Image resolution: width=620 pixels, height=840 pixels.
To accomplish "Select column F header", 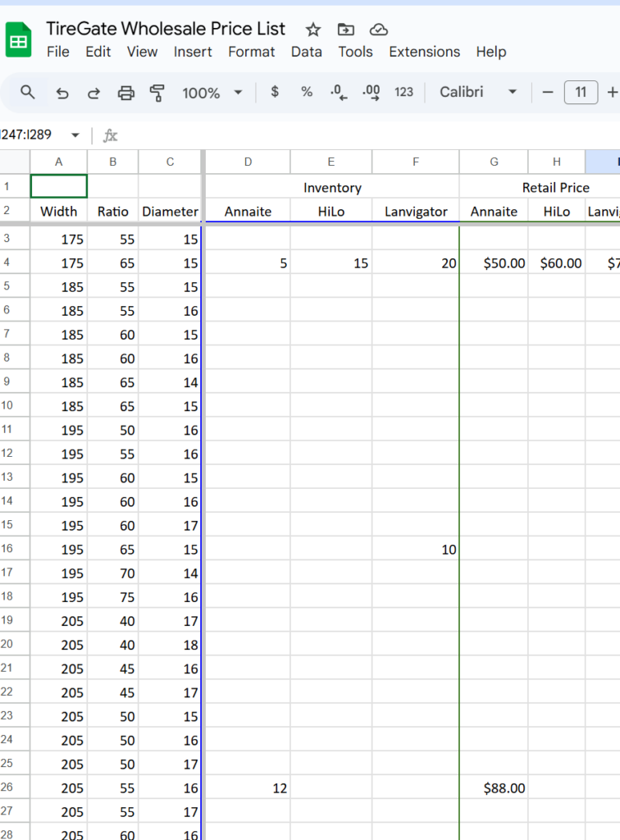I will (416, 162).
